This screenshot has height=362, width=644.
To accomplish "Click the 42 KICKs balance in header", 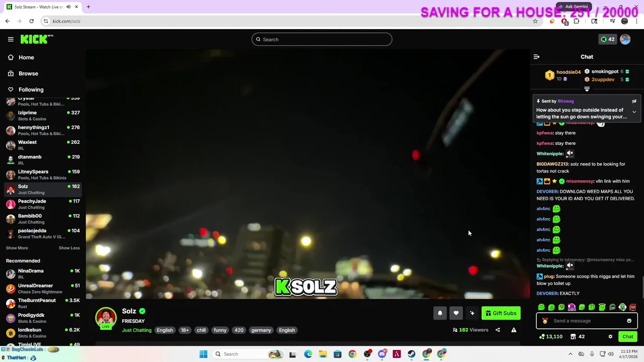I will [x=608, y=39].
